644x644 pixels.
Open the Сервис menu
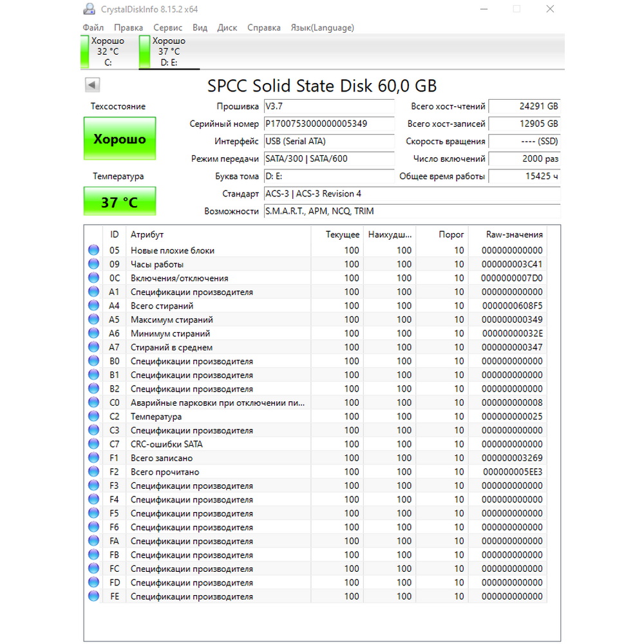click(x=167, y=28)
